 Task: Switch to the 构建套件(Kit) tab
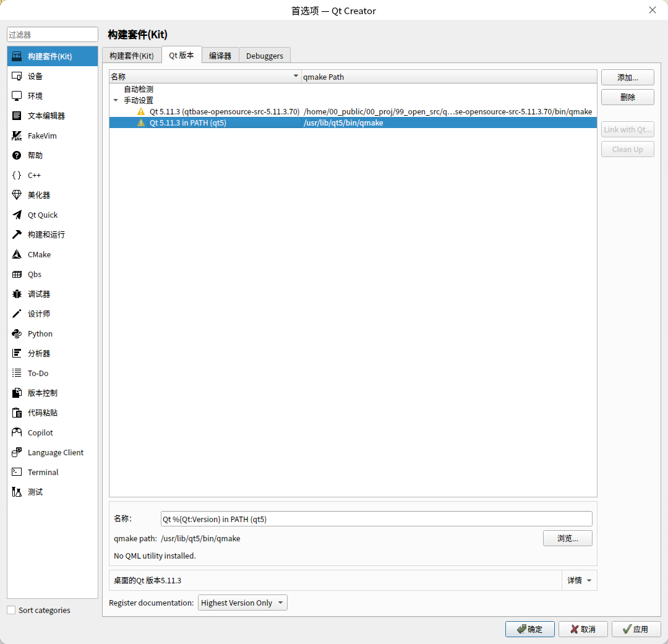(x=132, y=56)
